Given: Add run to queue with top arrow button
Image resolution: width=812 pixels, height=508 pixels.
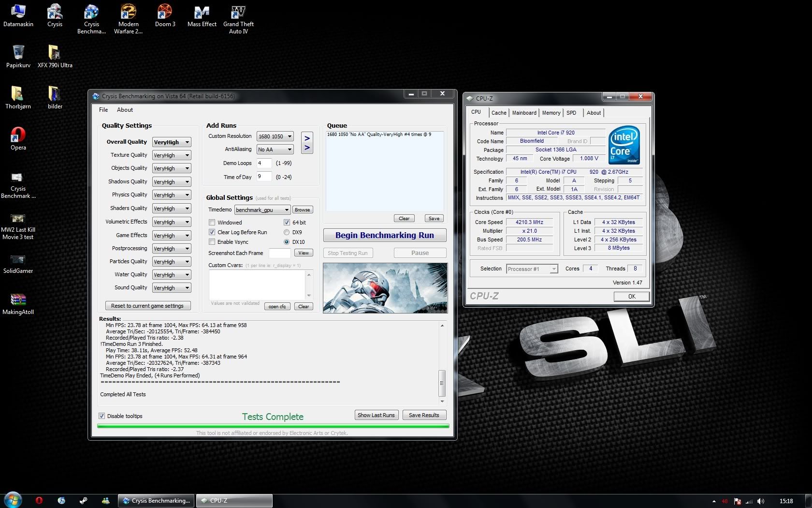Looking at the screenshot, I should click(x=307, y=138).
